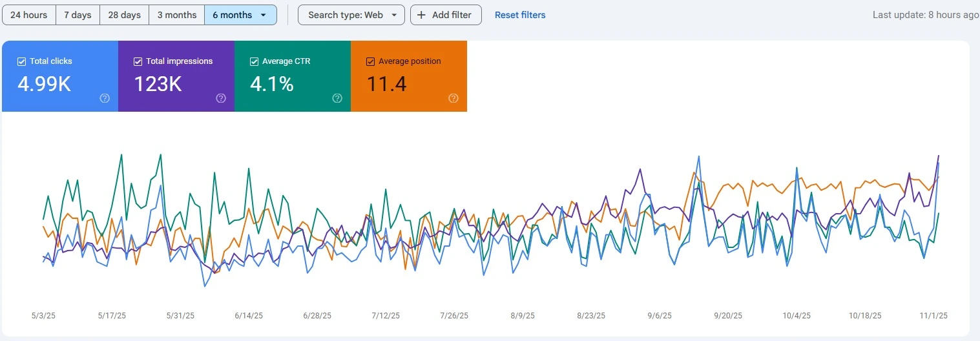Click the 4.99K total clicks value

[x=44, y=84]
